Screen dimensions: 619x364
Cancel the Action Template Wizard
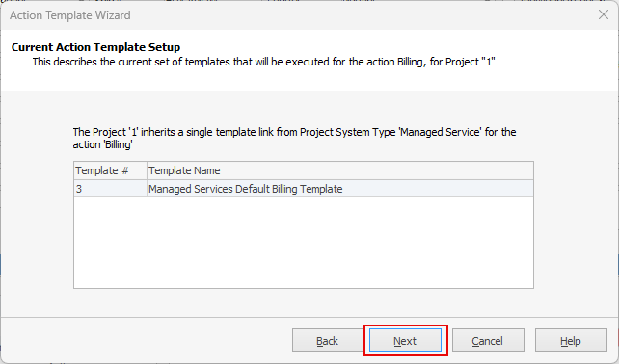point(488,340)
